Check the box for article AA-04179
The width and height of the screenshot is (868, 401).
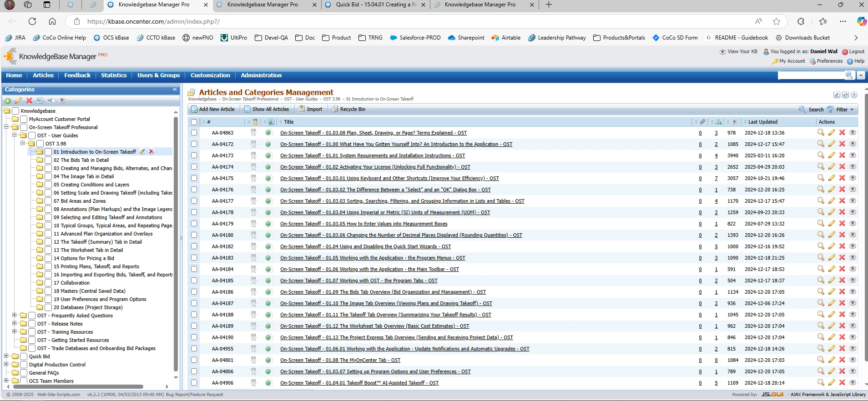click(x=194, y=224)
